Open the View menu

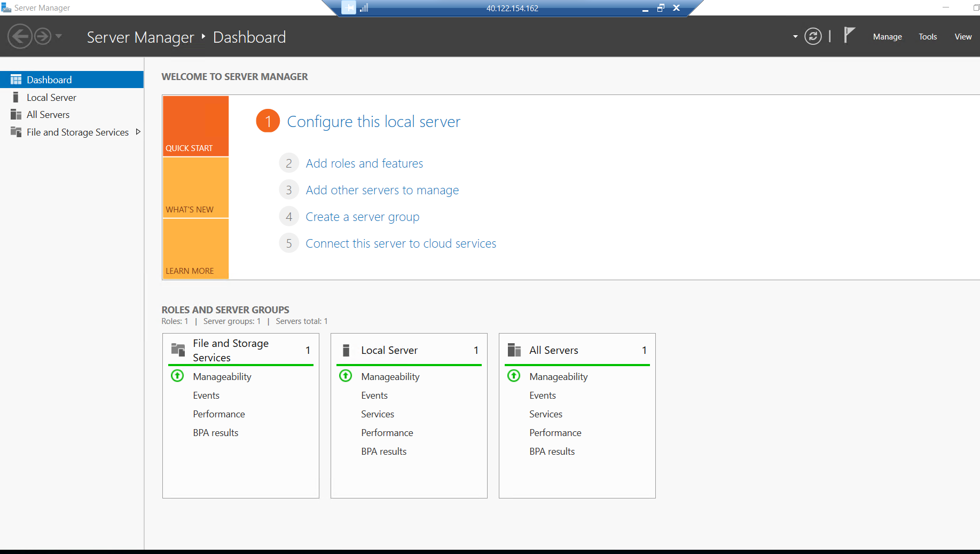point(963,37)
